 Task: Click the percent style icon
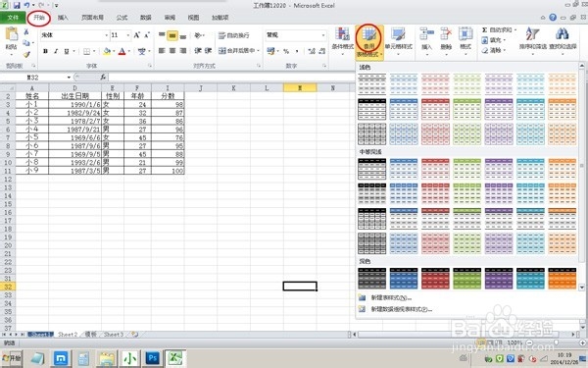286,51
